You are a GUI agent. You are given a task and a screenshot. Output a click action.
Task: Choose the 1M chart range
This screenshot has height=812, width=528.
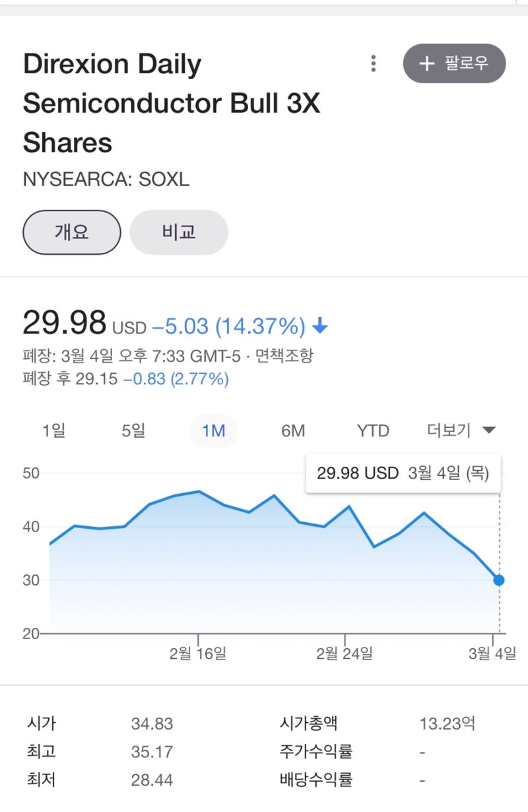pos(213,431)
